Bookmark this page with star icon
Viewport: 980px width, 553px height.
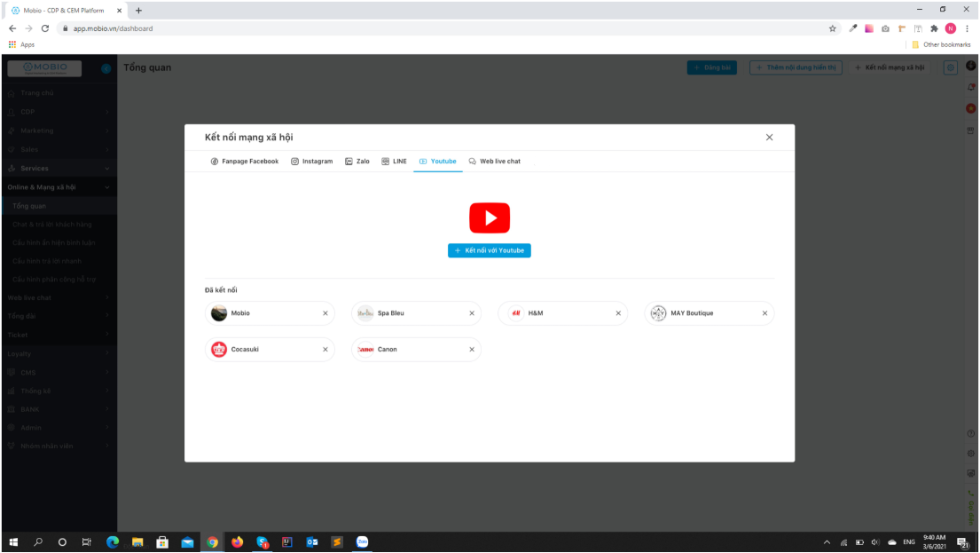pos(833,28)
